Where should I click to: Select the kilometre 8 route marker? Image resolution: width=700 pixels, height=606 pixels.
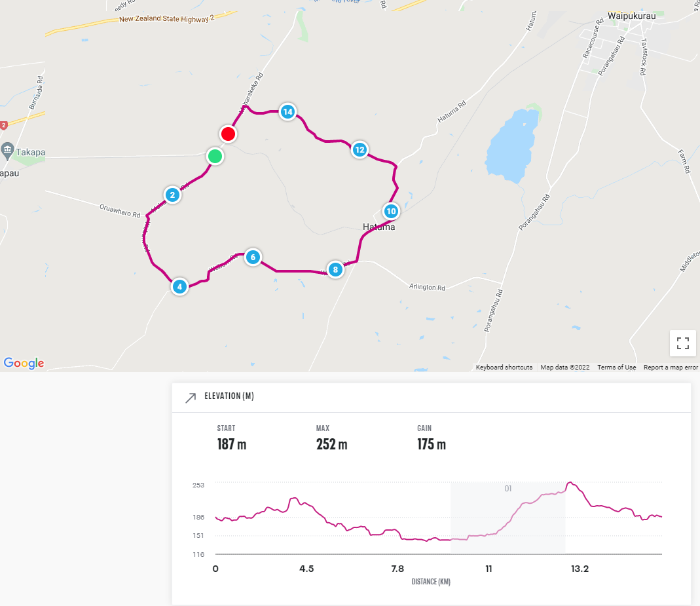pyautogui.click(x=335, y=269)
